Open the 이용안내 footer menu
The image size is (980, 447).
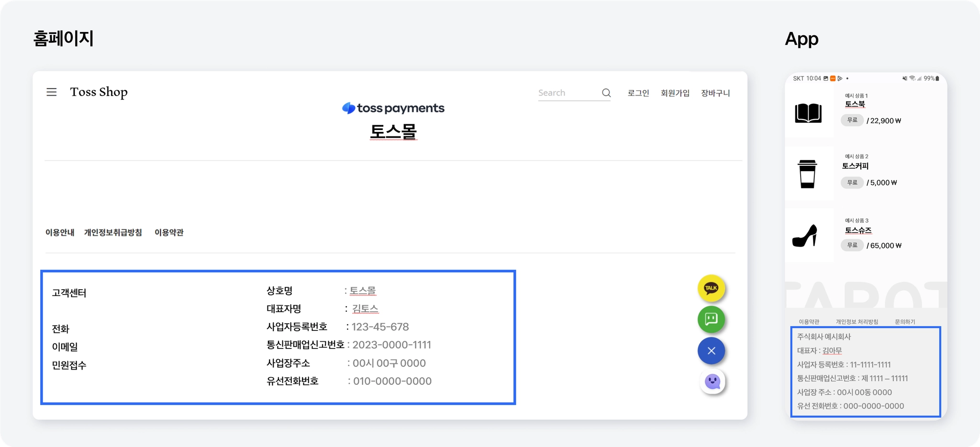pyautogui.click(x=60, y=232)
